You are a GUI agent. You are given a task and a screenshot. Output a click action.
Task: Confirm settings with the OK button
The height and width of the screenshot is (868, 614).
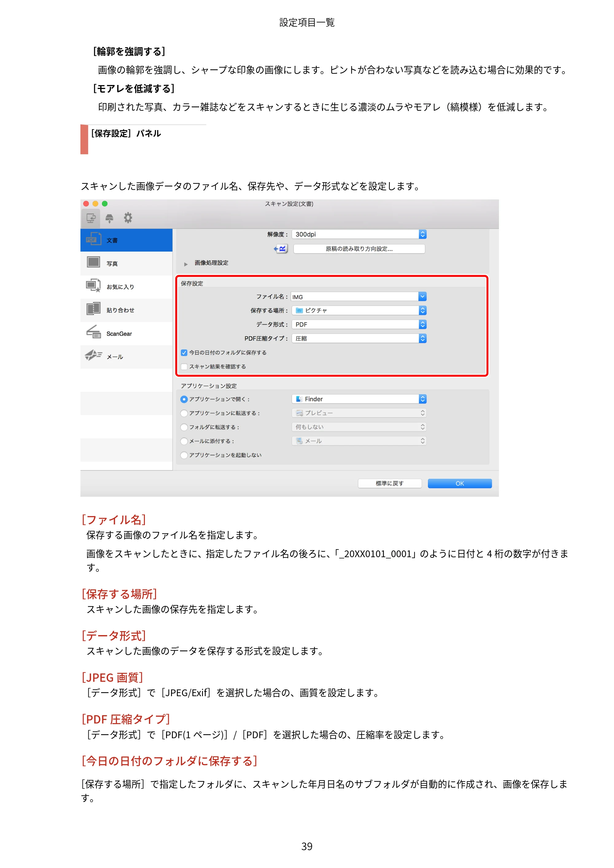pos(460,484)
